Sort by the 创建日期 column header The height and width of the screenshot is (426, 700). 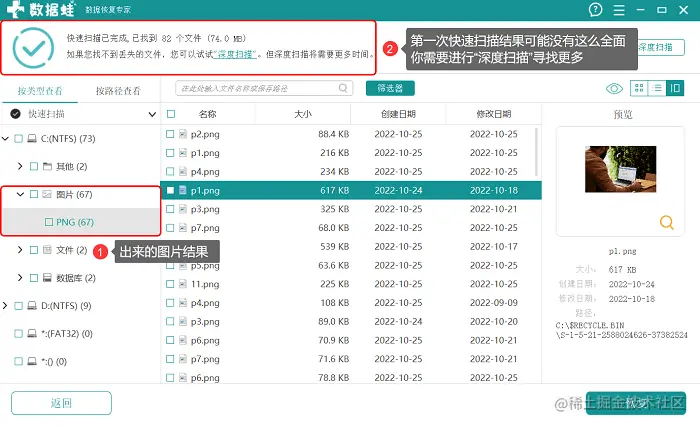point(398,114)
